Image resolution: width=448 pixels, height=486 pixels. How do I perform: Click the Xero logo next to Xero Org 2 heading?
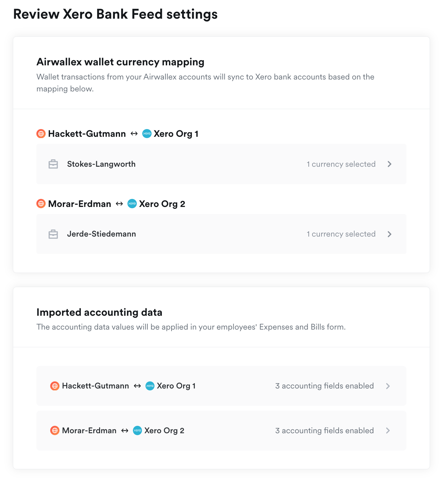pos(132,204)
